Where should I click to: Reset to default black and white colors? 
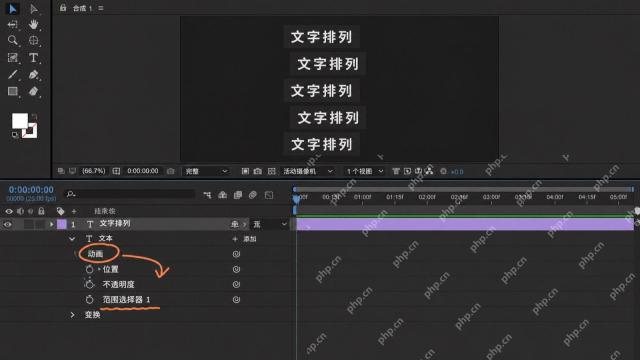pyautogui.click(x=15, y=135)
